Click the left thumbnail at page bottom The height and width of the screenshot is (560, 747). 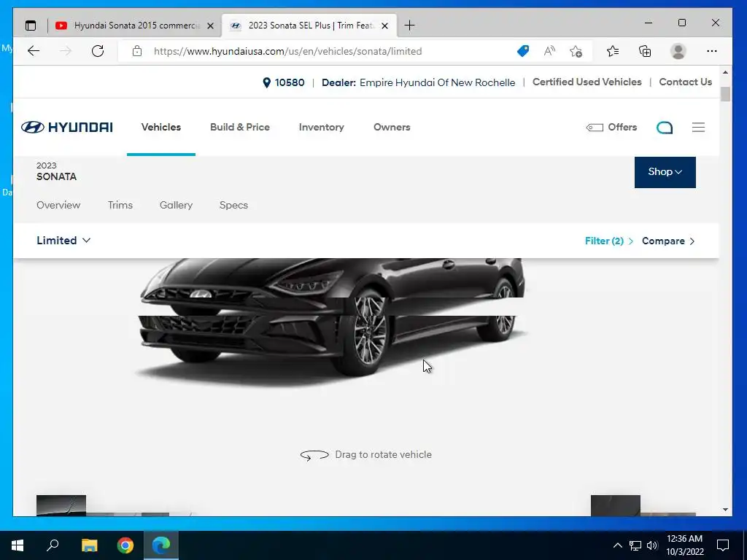point(61,505)
